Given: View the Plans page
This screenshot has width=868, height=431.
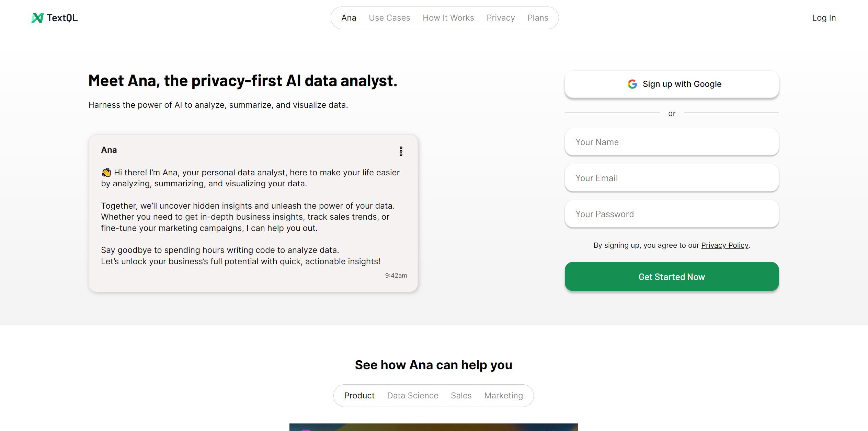Looking at the screenshot, I should pyautogui.click(x=538, y=18).
